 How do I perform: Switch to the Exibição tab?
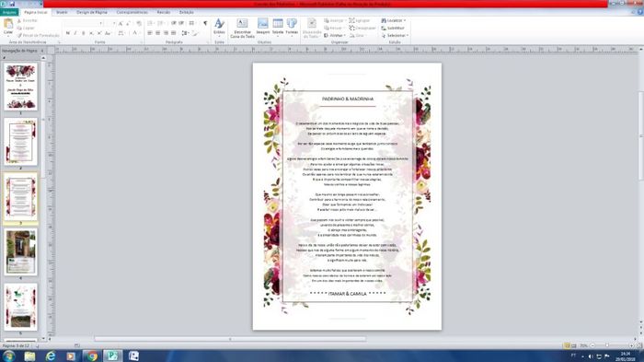coord(187,12)
